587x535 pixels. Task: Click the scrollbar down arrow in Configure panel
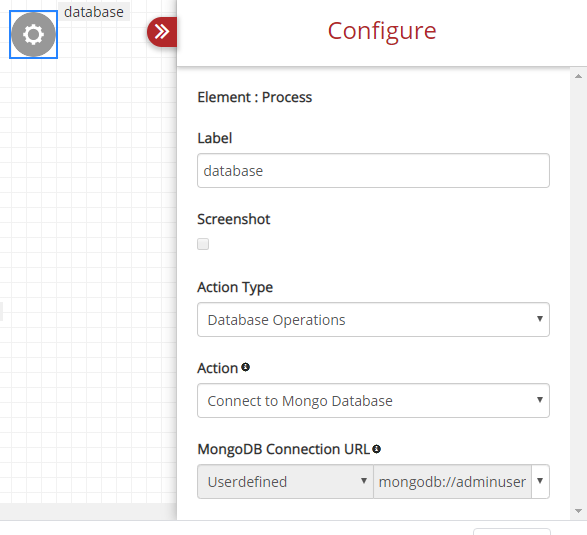tap(578, 511)
